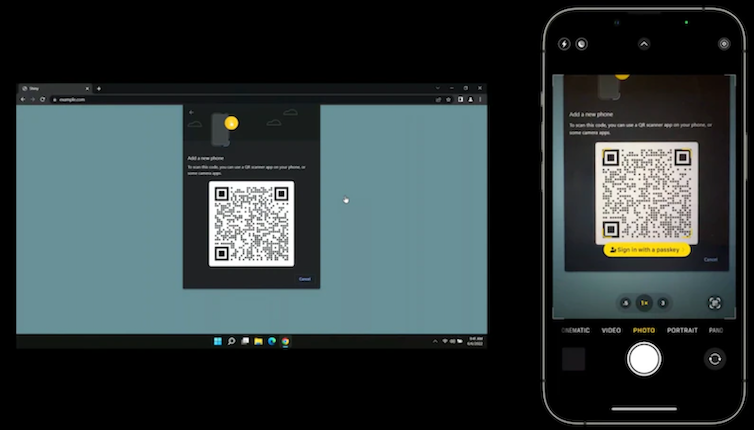Switch to Pano camera mode
754x430 pixels.
tap(716, 330)
